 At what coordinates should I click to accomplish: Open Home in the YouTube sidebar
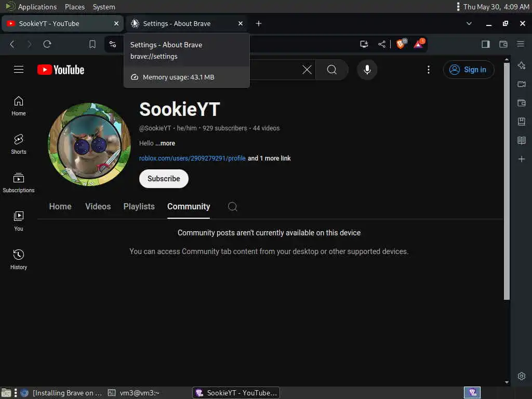pyautogui.click(x=19, y=106)
